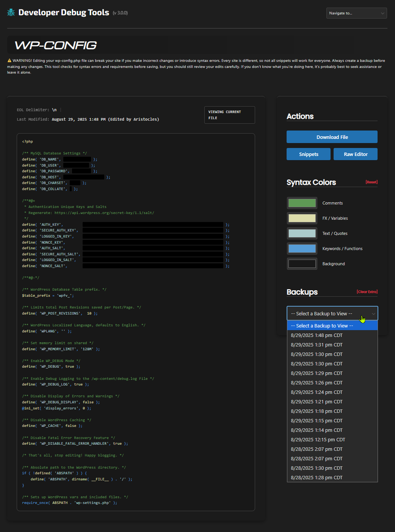Switch to the Raw Editor
Viewport: 395px width, 532px height.
pyautogui.click(x=355, y=154)
